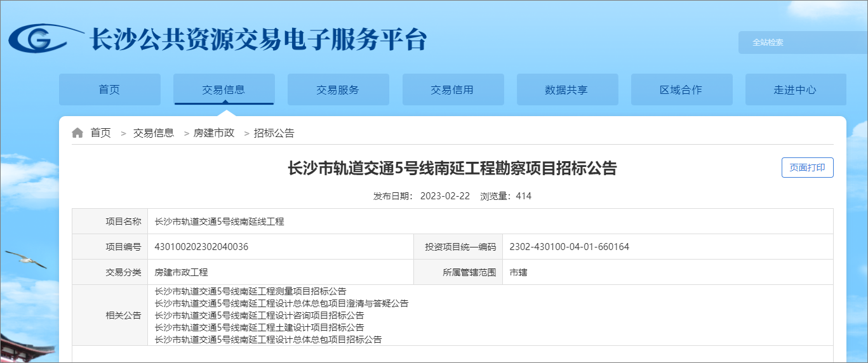Open the 区域合作 tab
This screenshot has height=363, width=868.
coord(681,89)
